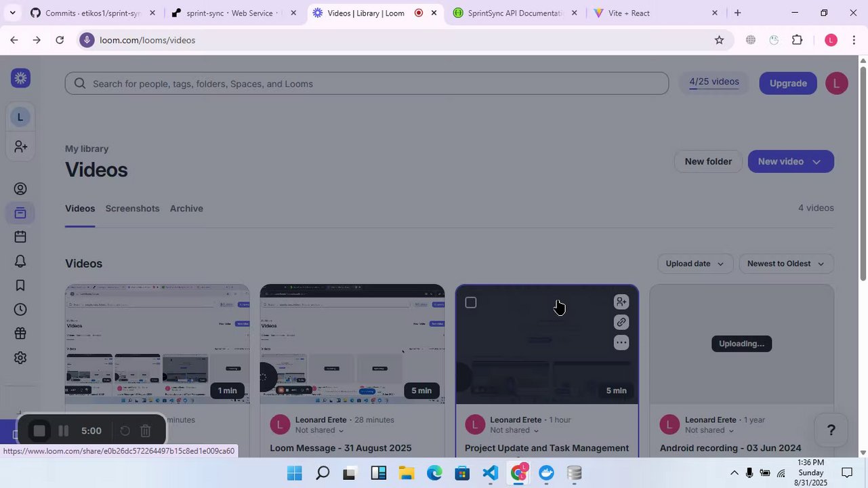The image size is (868, 488).
Task: Switch to the Screenshots tab
Action: [132, 209]
